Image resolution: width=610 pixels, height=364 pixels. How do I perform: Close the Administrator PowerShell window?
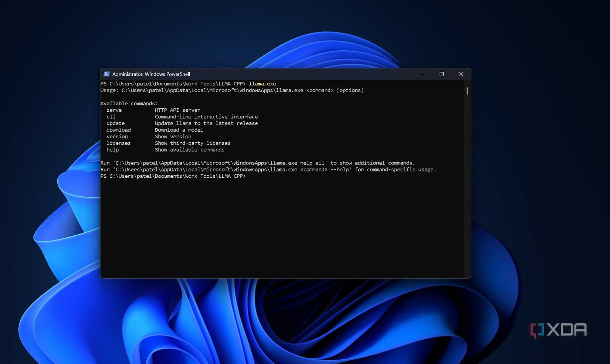click(461, 74)
